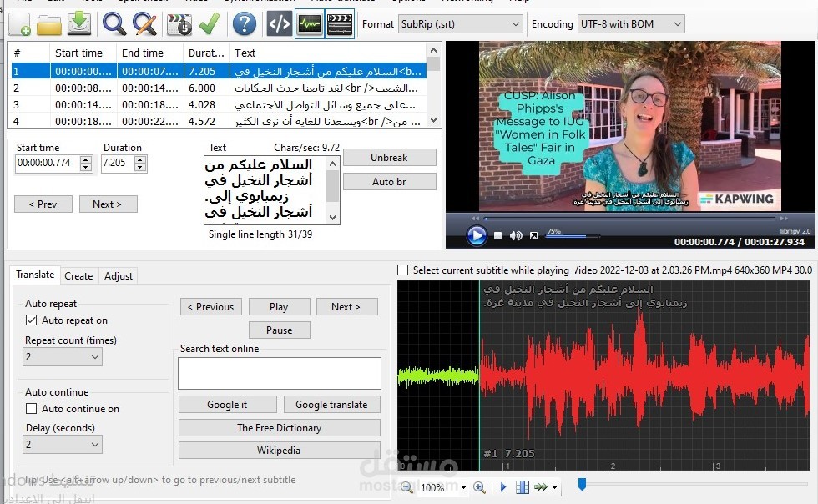Screen dimensions: 818x504
Task: Run Spell check with green checkmark icon
Action: (210, 24)
